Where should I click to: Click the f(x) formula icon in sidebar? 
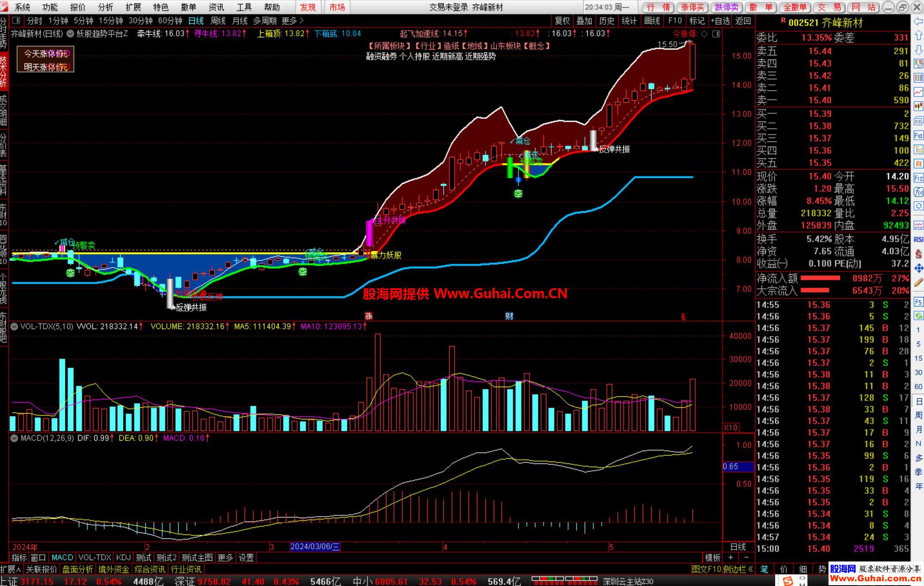point(918,192)
